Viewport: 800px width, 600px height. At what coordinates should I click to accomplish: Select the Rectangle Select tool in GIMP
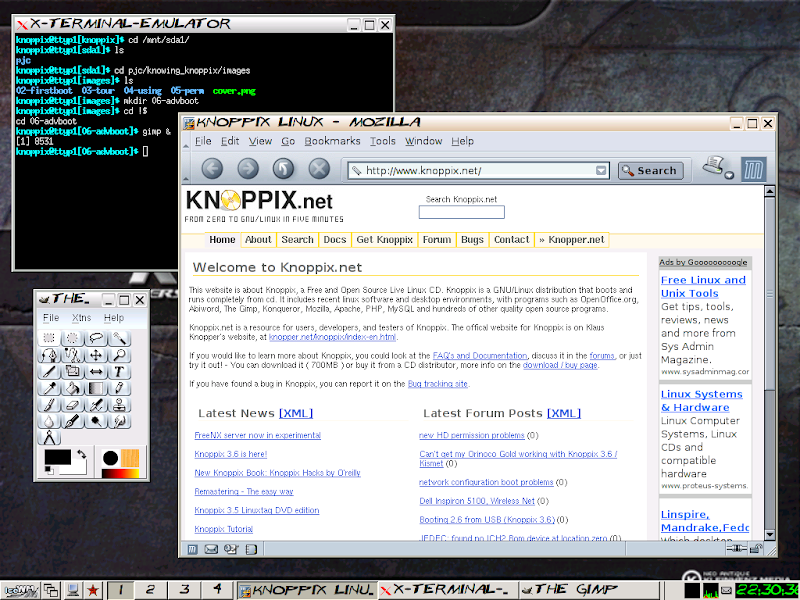click(x=46, y=337)
